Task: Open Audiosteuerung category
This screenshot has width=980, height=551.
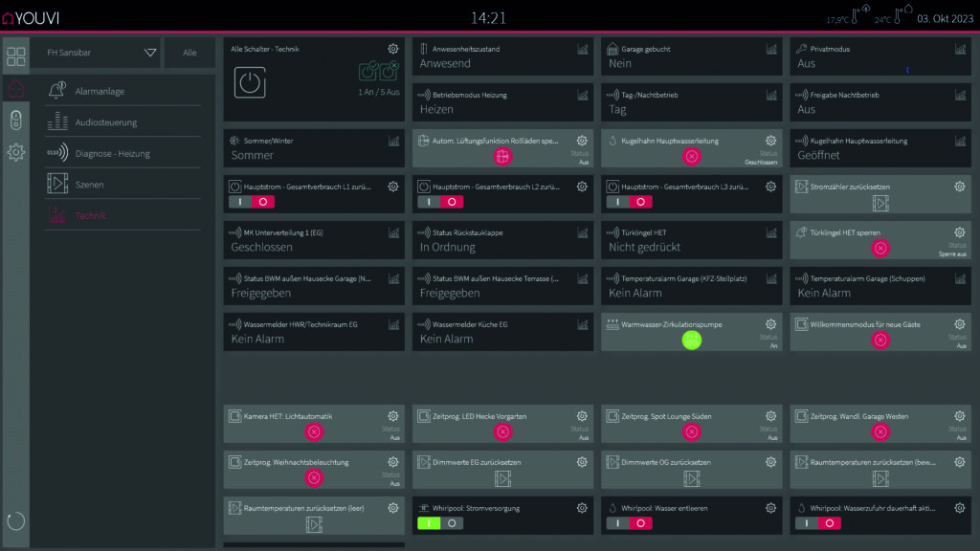Action: [105, 122]
